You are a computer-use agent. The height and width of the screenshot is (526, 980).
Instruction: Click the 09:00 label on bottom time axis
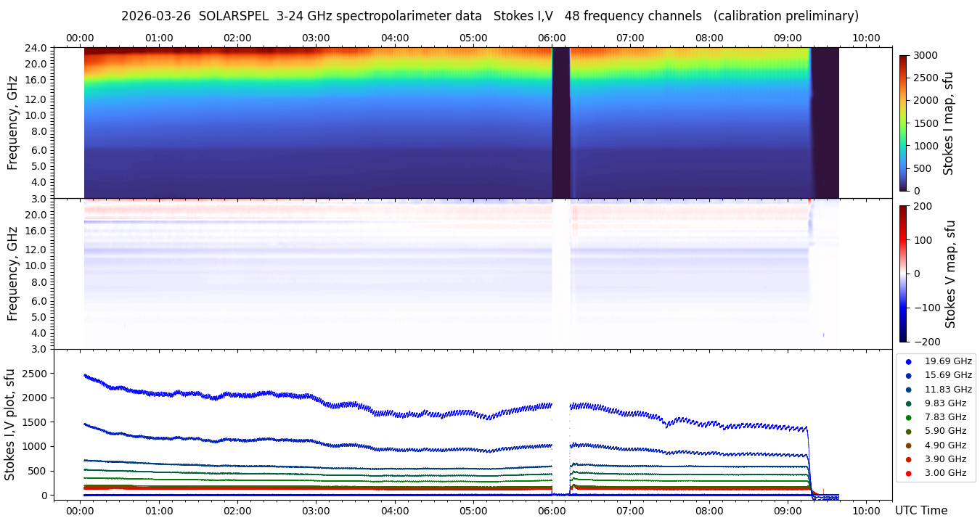(788, 511)
